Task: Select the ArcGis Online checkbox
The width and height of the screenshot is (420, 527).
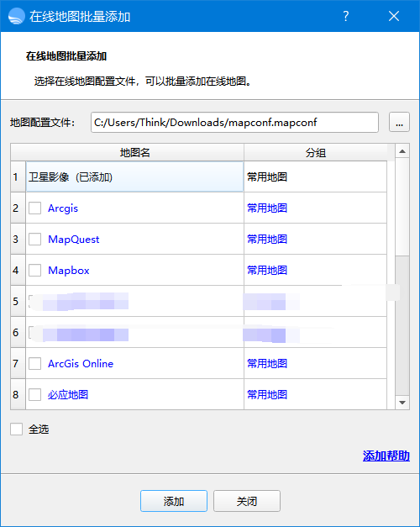Action: pyautogui.click(x=35, y=363)
